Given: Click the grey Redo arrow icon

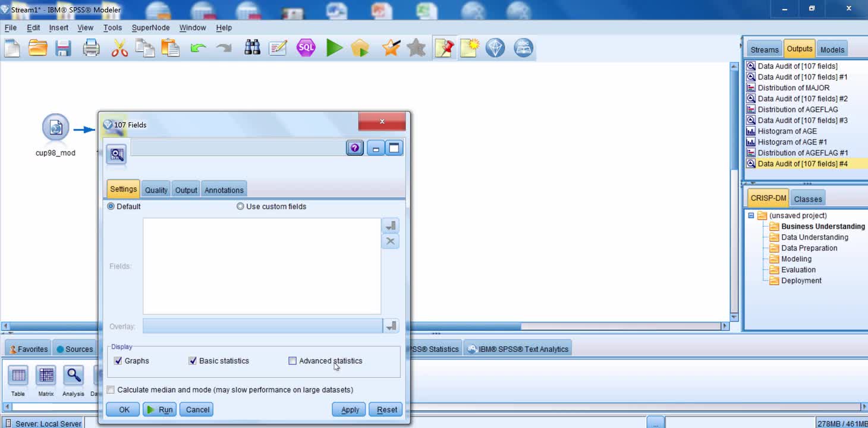Looking at the screenshot, I should coord(224,48).
